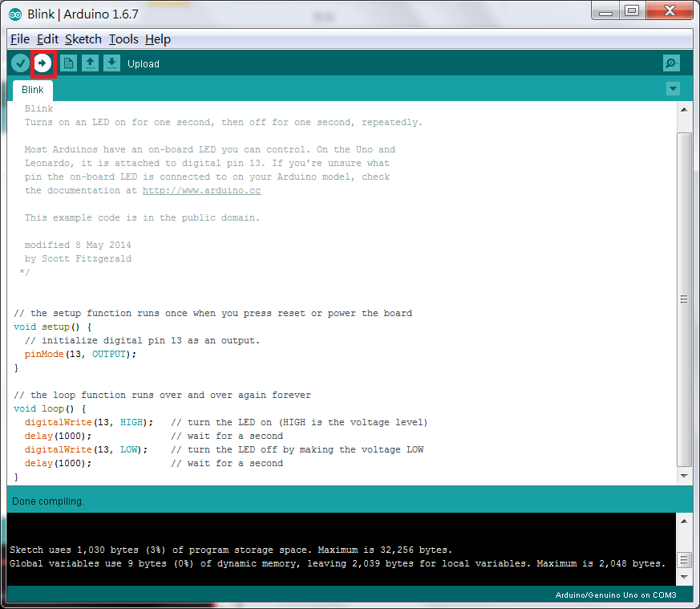Click the console scrollbar thumb
This screenshot has width=700, height=609.
point(684,559)
